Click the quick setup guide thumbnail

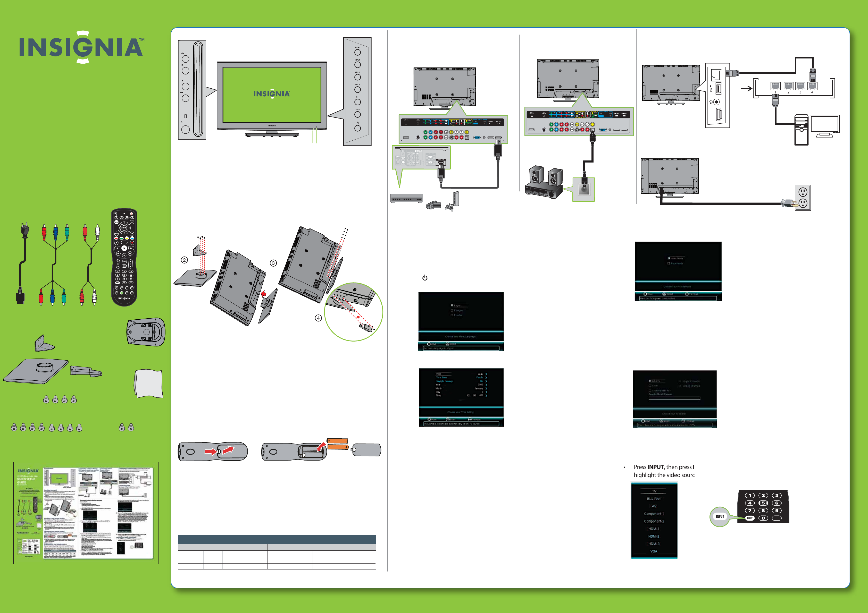tap(86, 513)
